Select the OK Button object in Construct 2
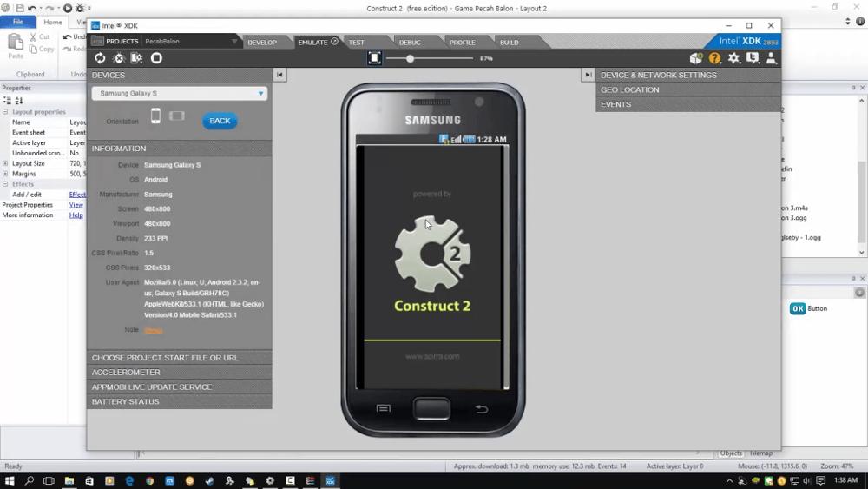The image size is (868, 489). [808, 308]
